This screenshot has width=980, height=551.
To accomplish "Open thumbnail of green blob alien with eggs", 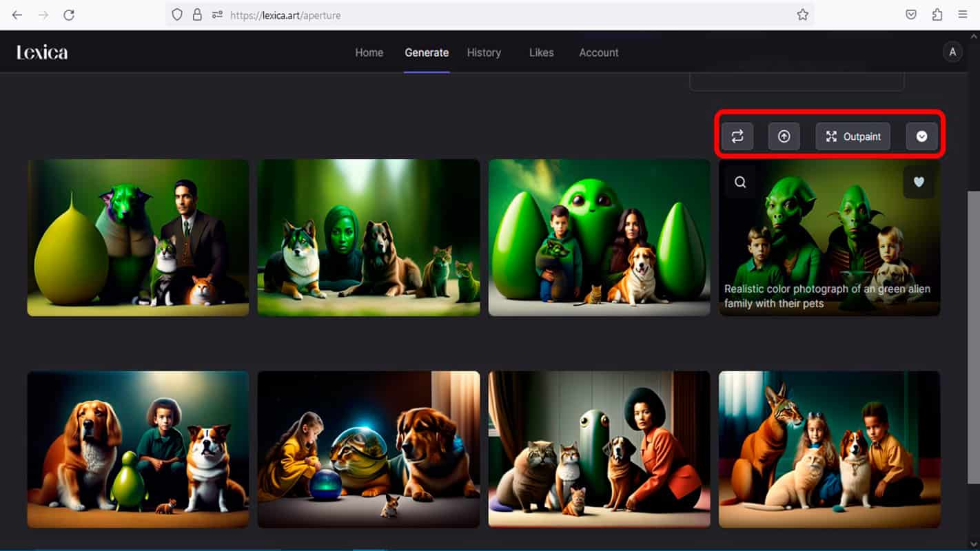I will tap(599, 238).
